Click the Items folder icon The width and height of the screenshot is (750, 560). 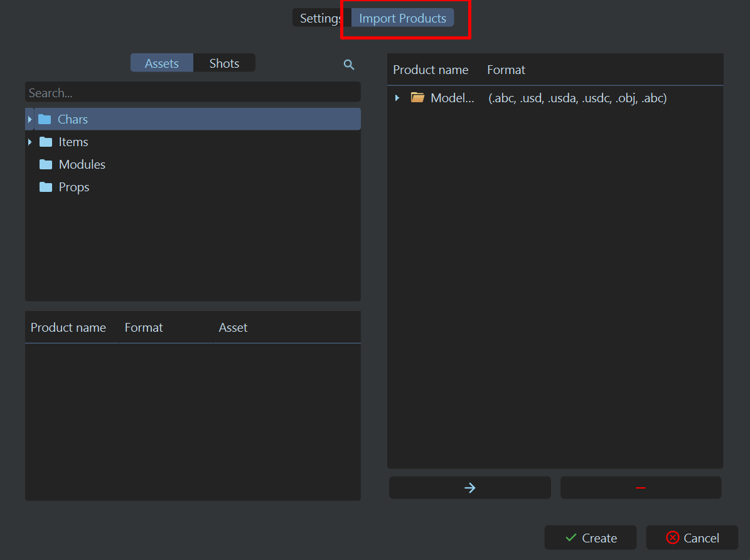(x=46, y=142)
